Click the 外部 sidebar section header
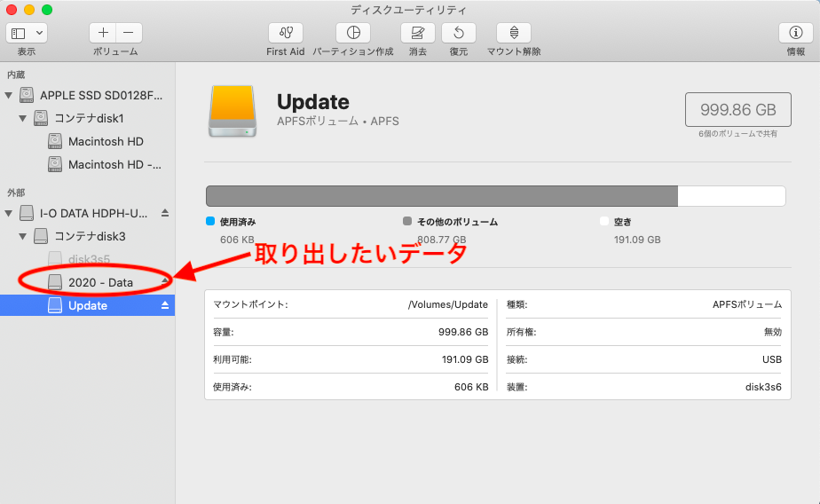The image size is (820, 504). click(16, 193)
